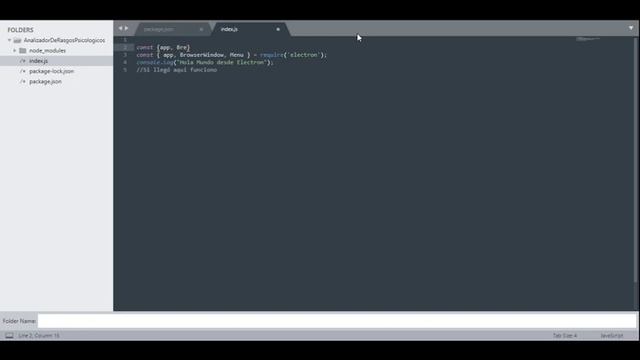Open the tab list dropdown arrow
The image size is (640, 360).
tap(631, 28)
